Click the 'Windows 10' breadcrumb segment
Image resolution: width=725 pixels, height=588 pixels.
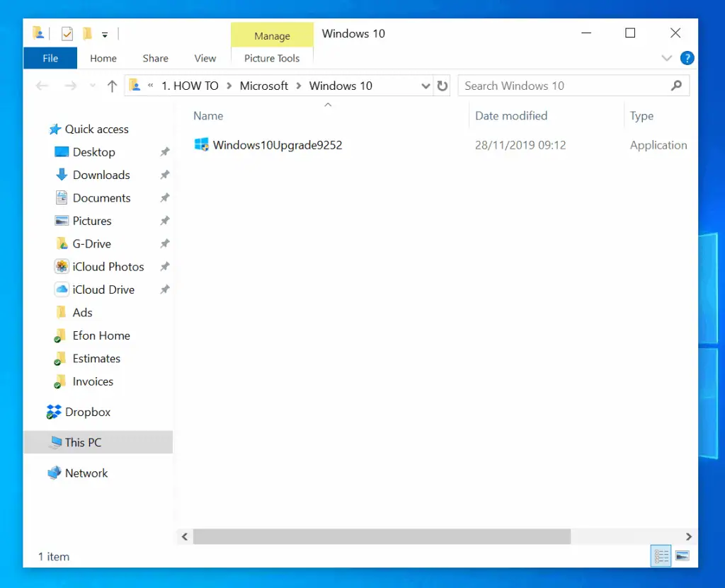pos(341,86)
